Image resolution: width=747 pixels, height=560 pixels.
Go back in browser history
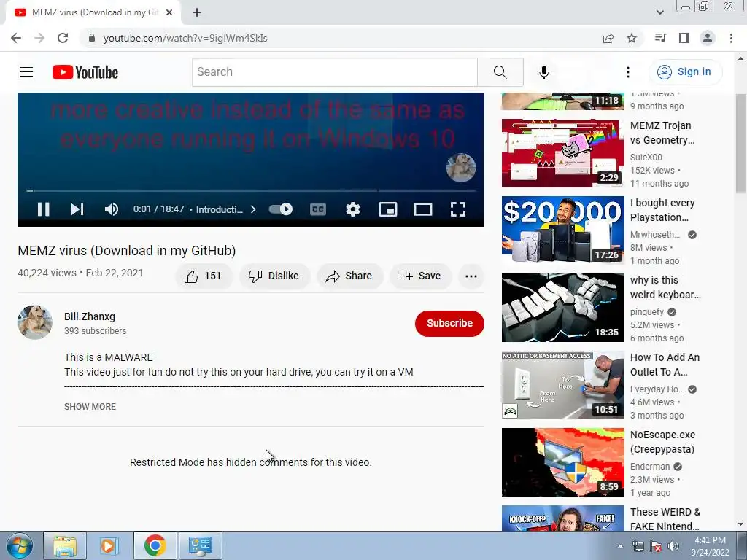[x=16, y=38]
